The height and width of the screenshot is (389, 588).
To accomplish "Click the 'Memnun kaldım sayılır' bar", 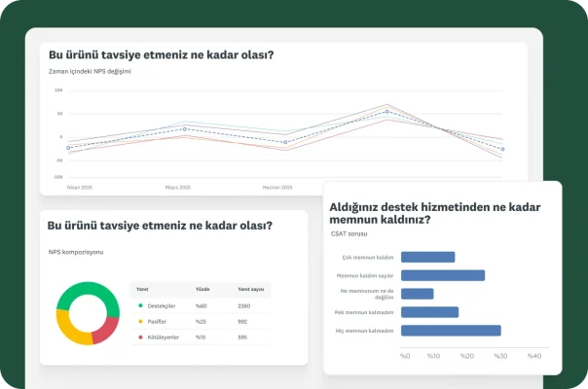I will point(442,275).
